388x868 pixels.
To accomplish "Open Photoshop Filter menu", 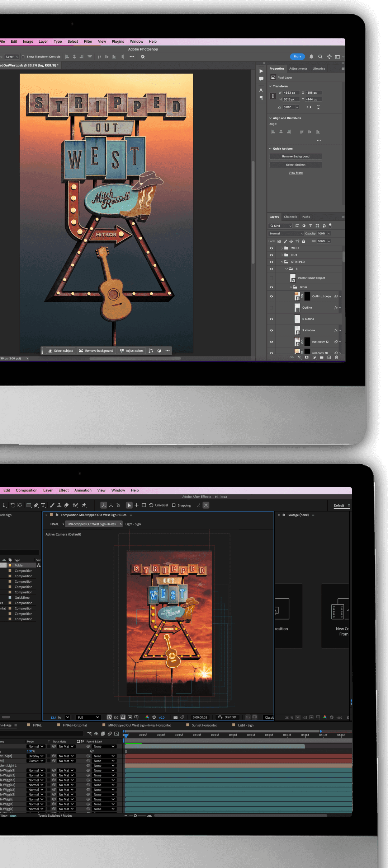I will coord(88,42).
